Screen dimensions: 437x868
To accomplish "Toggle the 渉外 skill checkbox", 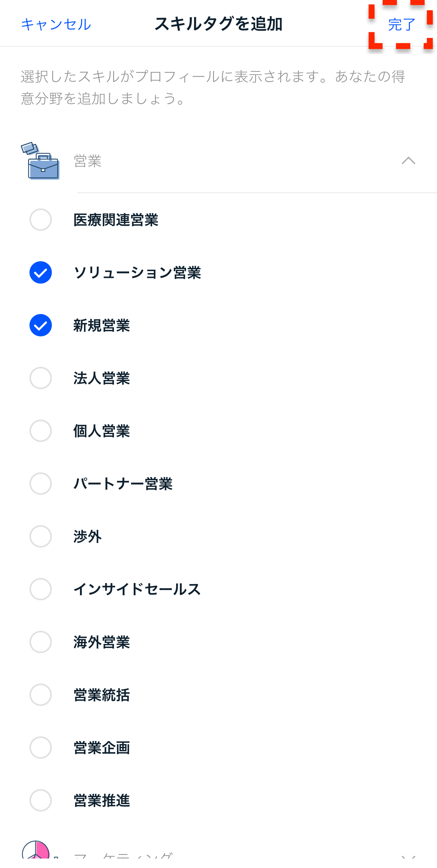I will pyautogui.click(x=41, y=536).
